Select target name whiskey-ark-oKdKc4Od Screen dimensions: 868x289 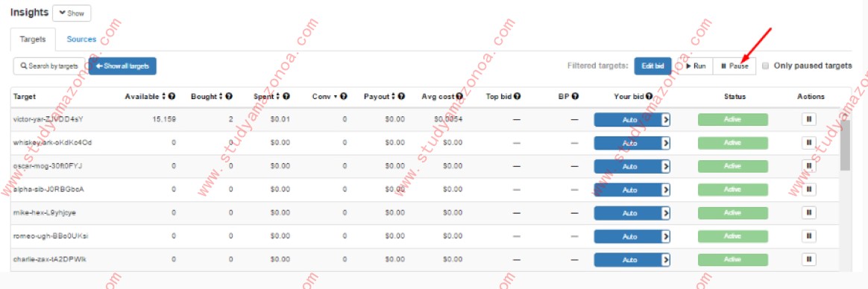pos(52,142)
